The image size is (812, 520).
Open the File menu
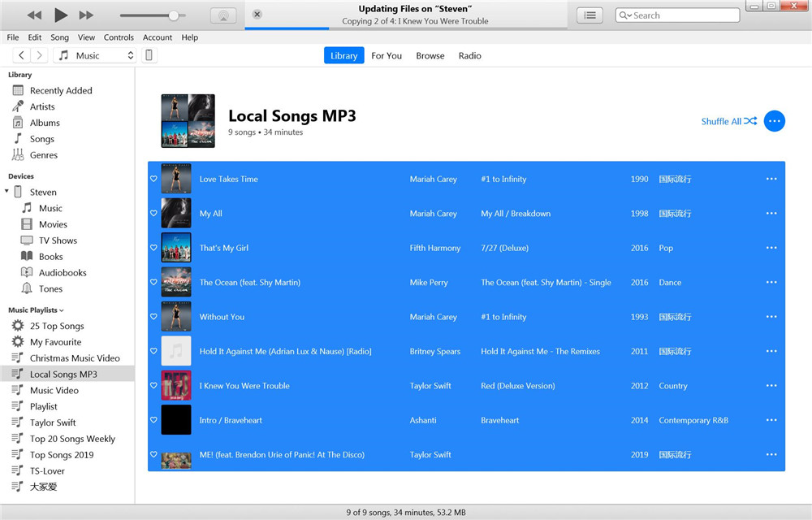click(13, 37)
